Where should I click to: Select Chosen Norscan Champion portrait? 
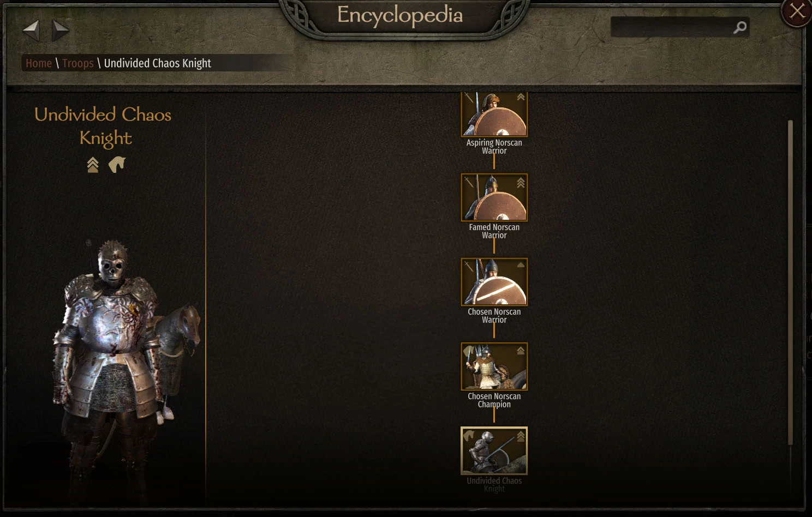click(494, 366)
